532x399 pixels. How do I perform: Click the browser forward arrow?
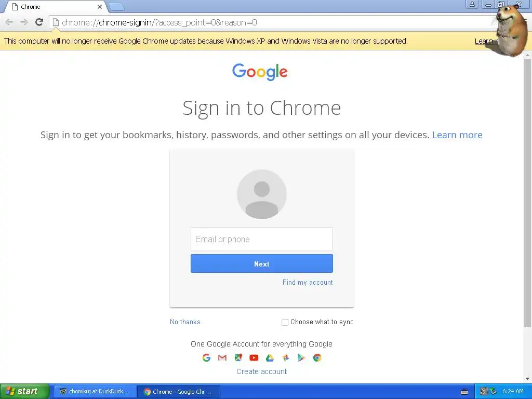[24, 22]
